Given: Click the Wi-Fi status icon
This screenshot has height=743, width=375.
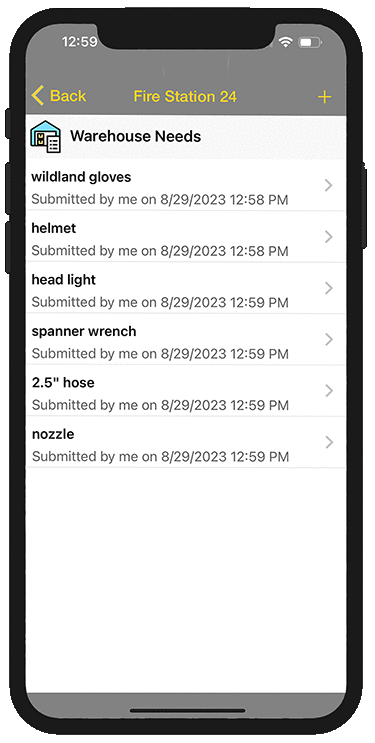Looking at the screenshot, I should (x=285, y=43).
